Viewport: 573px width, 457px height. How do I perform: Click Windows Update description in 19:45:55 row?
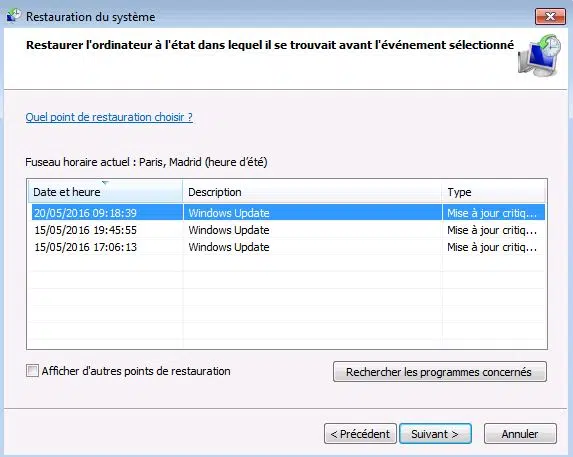click(x=229, y=230)
